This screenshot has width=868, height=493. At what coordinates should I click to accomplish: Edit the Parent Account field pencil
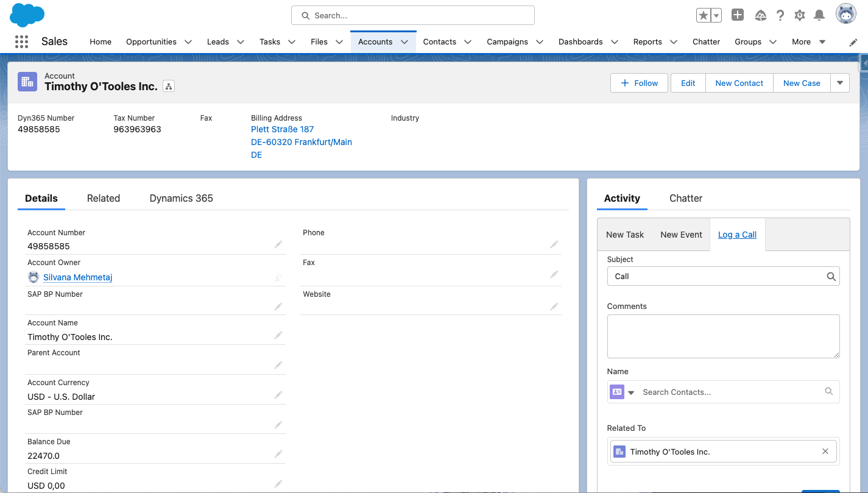(278, 365)
